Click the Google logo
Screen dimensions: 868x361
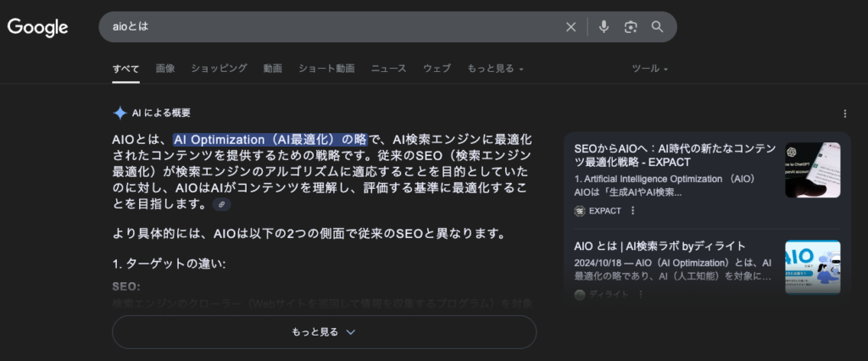pyautogui.click(x=37, y=27)
